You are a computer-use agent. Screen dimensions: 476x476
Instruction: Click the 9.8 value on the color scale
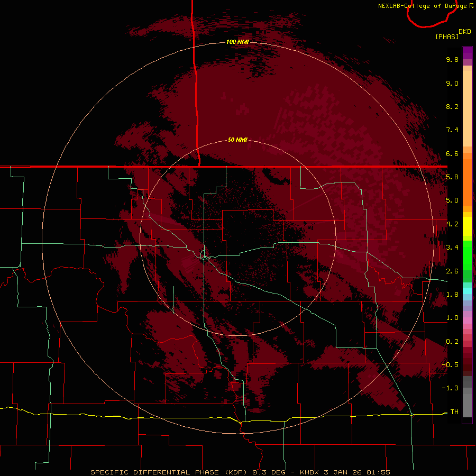click(x=452, y=59)
